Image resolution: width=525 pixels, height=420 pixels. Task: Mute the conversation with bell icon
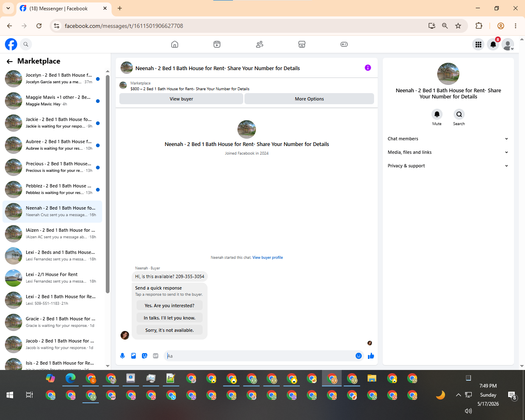click(x=437, y=114)
